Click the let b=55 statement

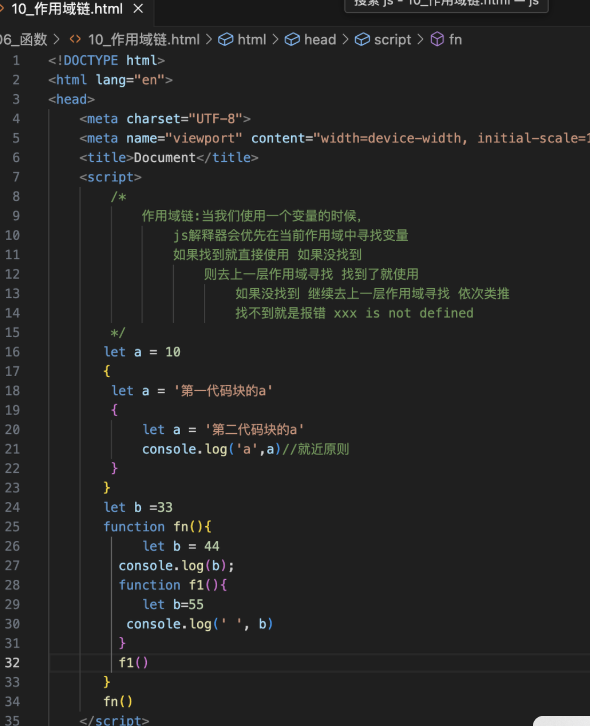tap(173, 605)
